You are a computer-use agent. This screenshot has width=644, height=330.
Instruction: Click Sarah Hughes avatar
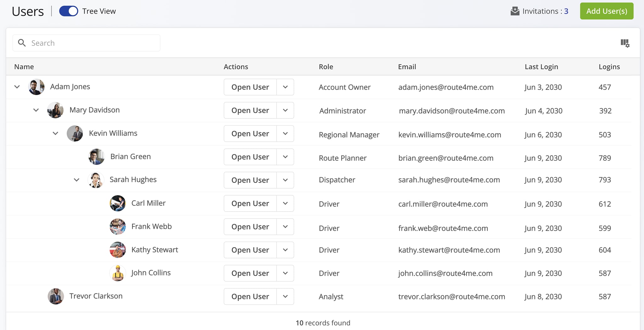(x=96, y=180)
